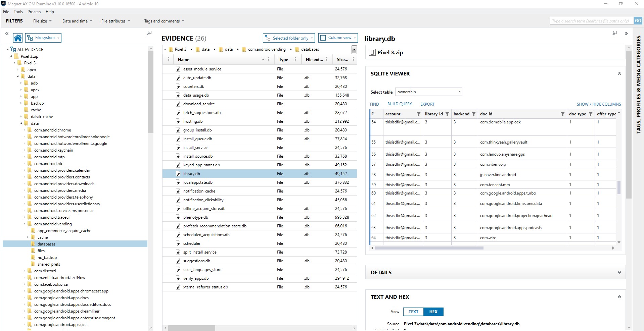Pin the navigation pane using the pin icon

pos(149,33)
